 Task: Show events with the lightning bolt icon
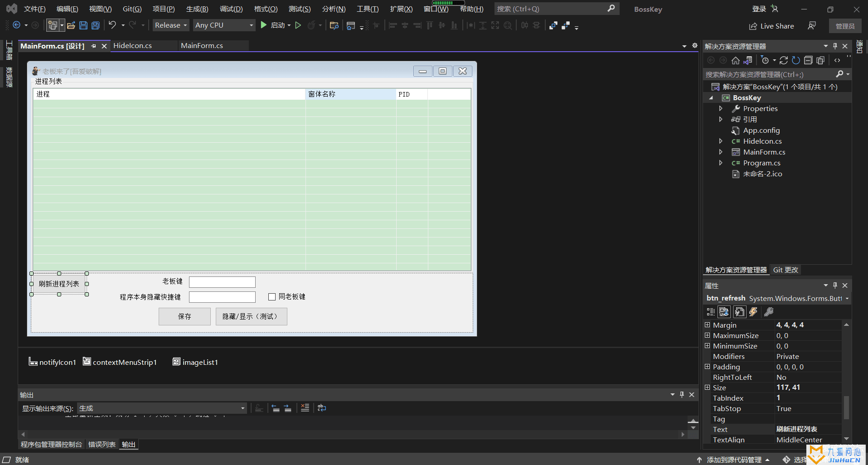point(753,312)
